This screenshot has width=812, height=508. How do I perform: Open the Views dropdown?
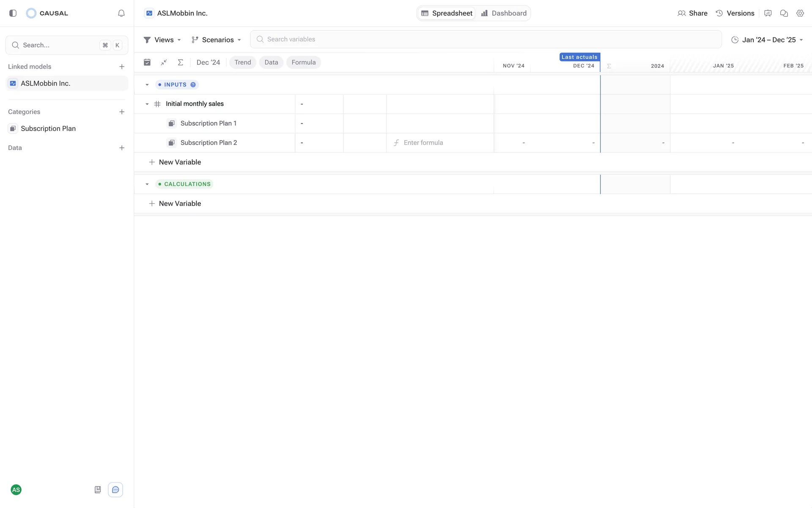(x=163, y=40)
